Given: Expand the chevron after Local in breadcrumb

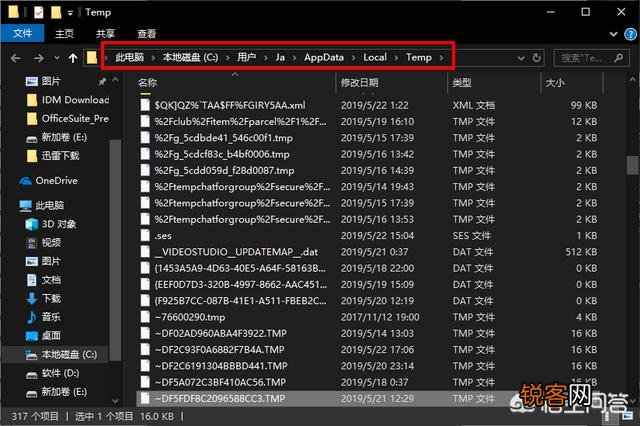Looking at the screenshot, I should 396,58.
